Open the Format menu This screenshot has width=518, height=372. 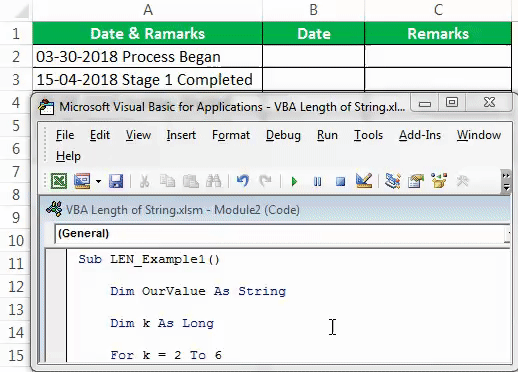click(231, 135)
